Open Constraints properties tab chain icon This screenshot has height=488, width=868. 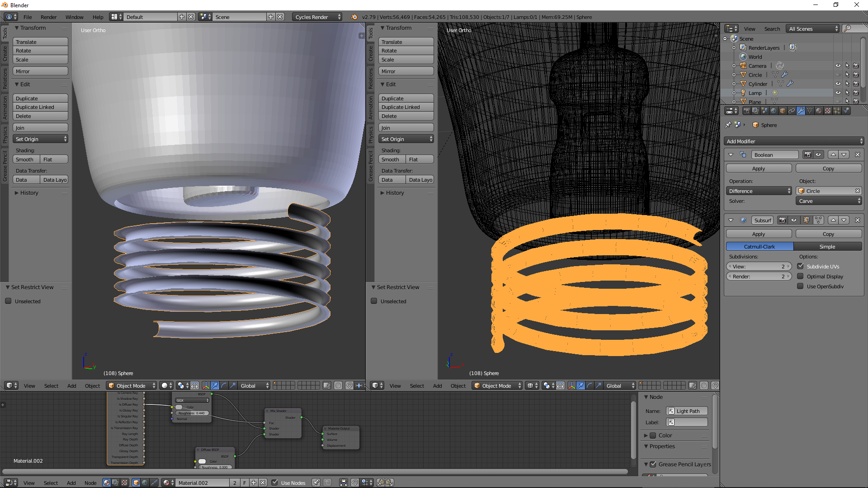click(x=792, y=111)
